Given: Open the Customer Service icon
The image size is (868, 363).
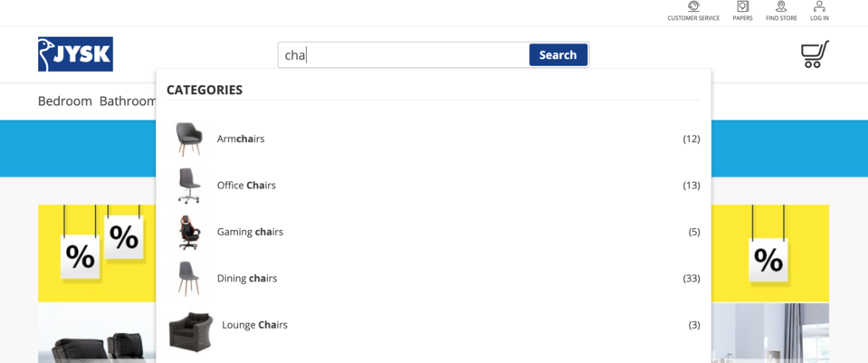Looking at the screenshot, I should point(693,6).
